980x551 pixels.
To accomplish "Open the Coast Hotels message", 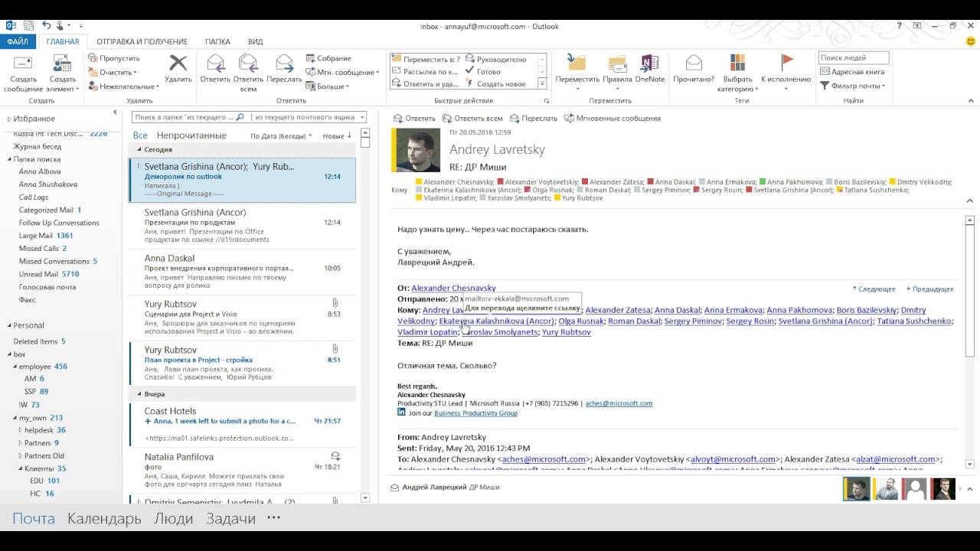I will (242, 423).
